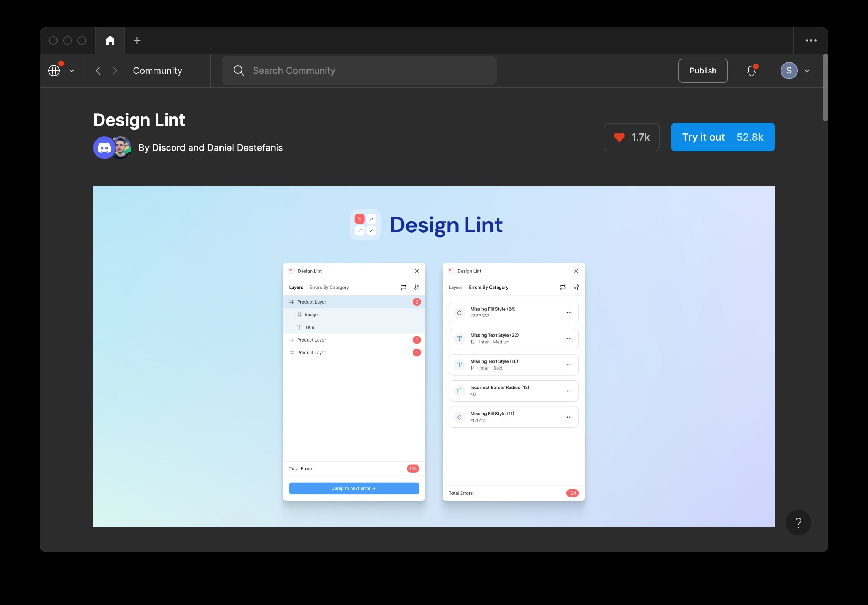Click refresh icon in right panel
The width and height of the screenshot is (868, 605).
563,287
